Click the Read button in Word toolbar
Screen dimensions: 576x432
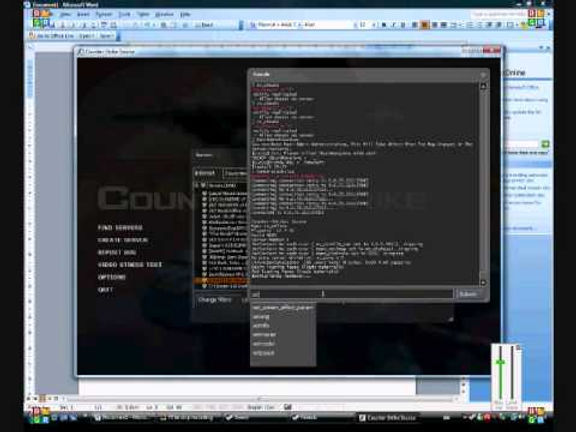[x=204, y=25]
